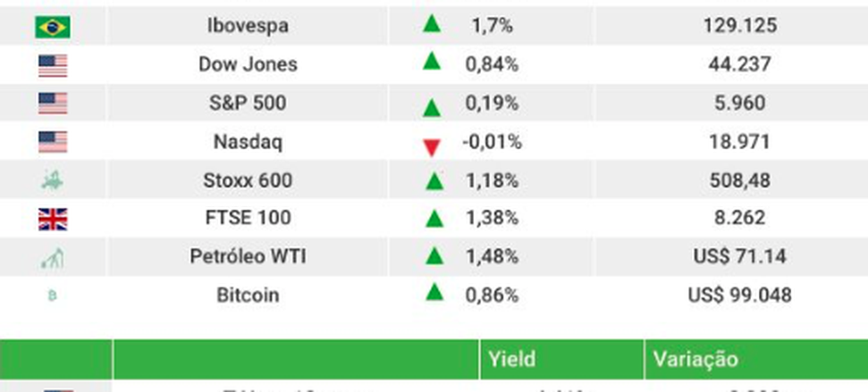Click the Variação column header
The width and height of the screenshot is (868, 392).
coord(695,359)
